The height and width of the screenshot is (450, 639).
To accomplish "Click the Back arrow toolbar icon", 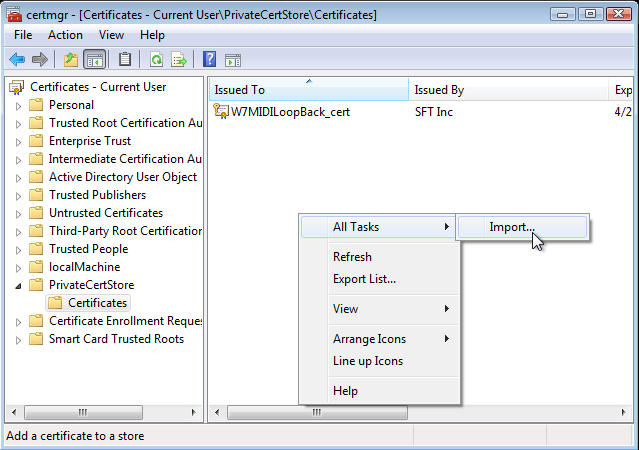I will pyautogui.click(x=17, y=59).
